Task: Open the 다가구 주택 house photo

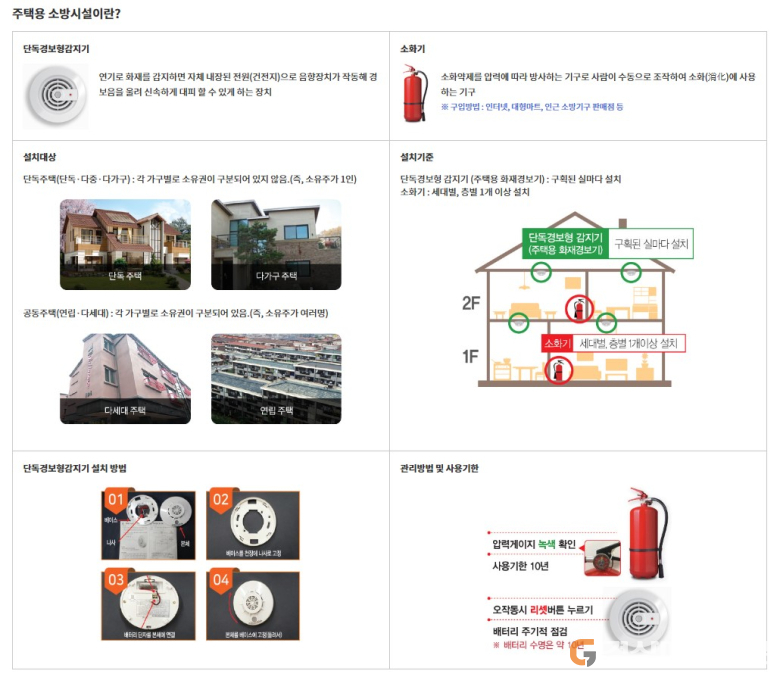Action: 276,244
